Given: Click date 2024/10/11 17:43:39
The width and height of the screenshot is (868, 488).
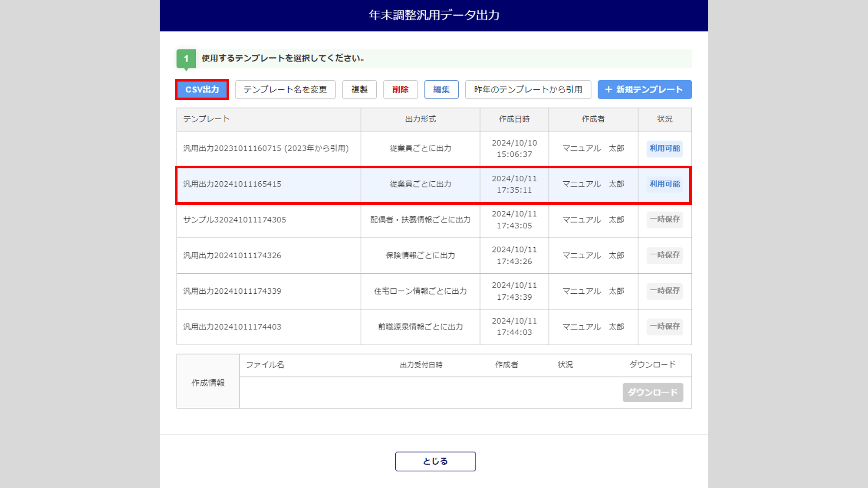Looking at the screenshot, I should [x=514, y=291].
